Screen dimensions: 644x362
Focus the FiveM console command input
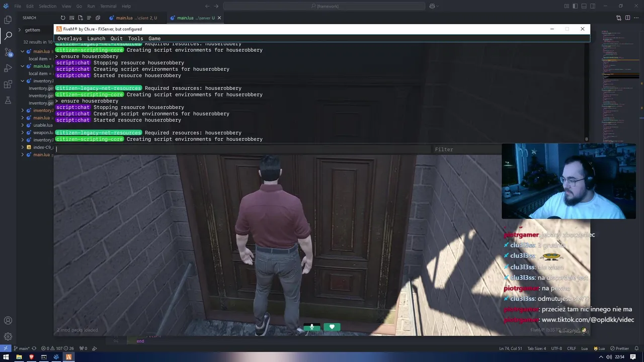[x=244, y=149]
